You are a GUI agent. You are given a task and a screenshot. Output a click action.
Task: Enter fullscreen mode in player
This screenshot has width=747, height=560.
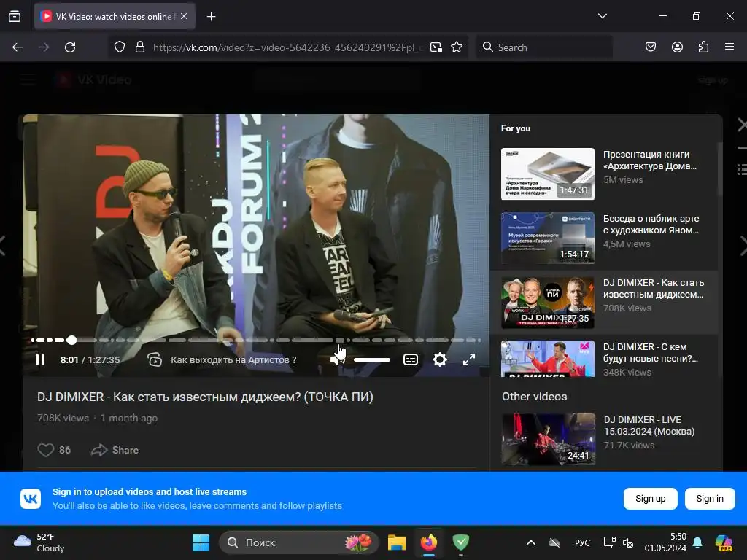tap(469, 359)
